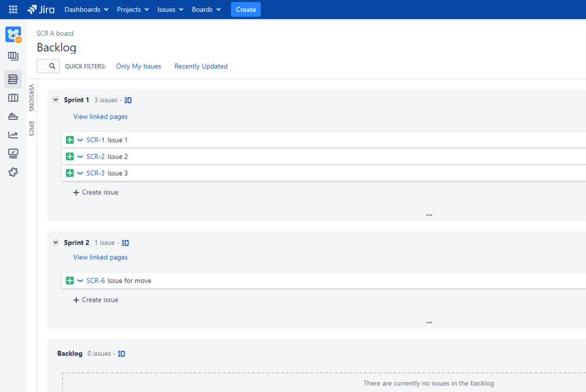The image size is (586, 392).
Task: Open the Releases ship icon in sidebar
Action: (x=13, y=116)
